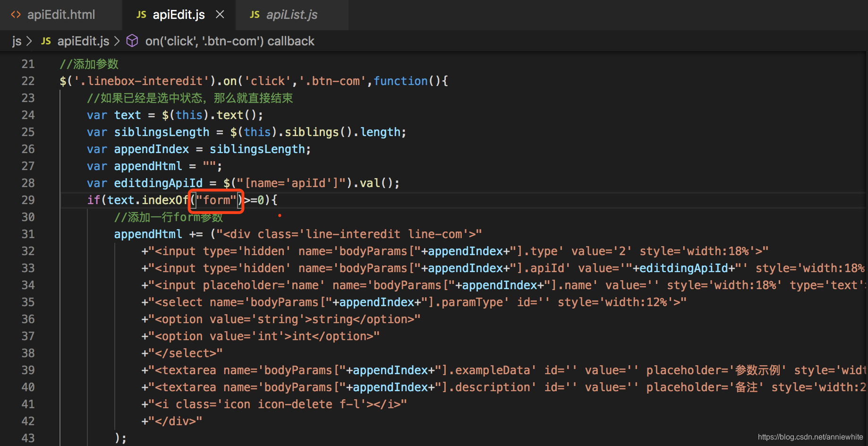The image size is (868, 446).
Task: Place cursor on the //添加参数 comment
Action: click(x=89, y=64)
